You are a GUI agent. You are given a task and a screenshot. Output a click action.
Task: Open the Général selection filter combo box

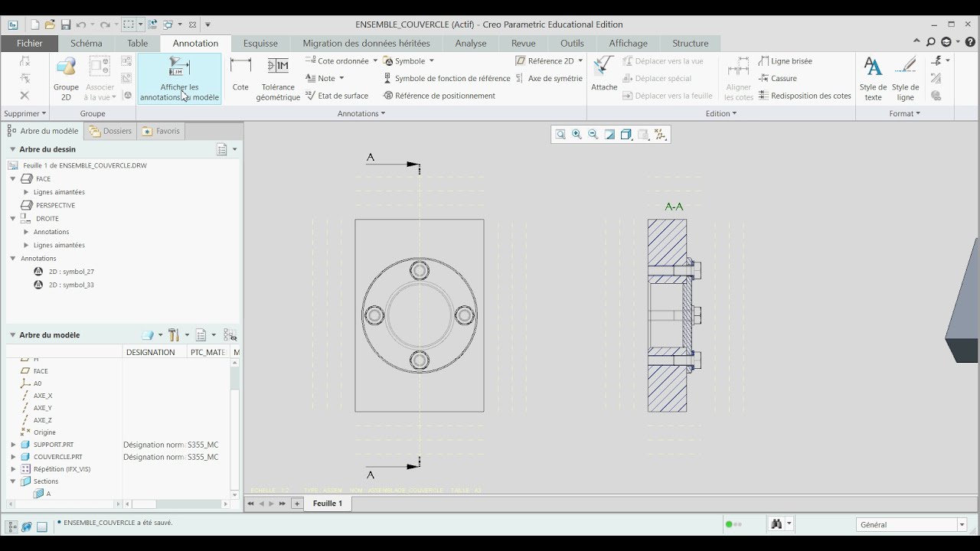pyautogui.click(x=912, y=525)
